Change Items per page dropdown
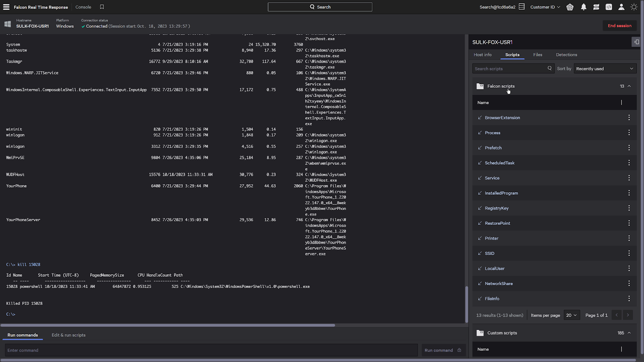Viewport: 644px width, 362px height. 571,315
